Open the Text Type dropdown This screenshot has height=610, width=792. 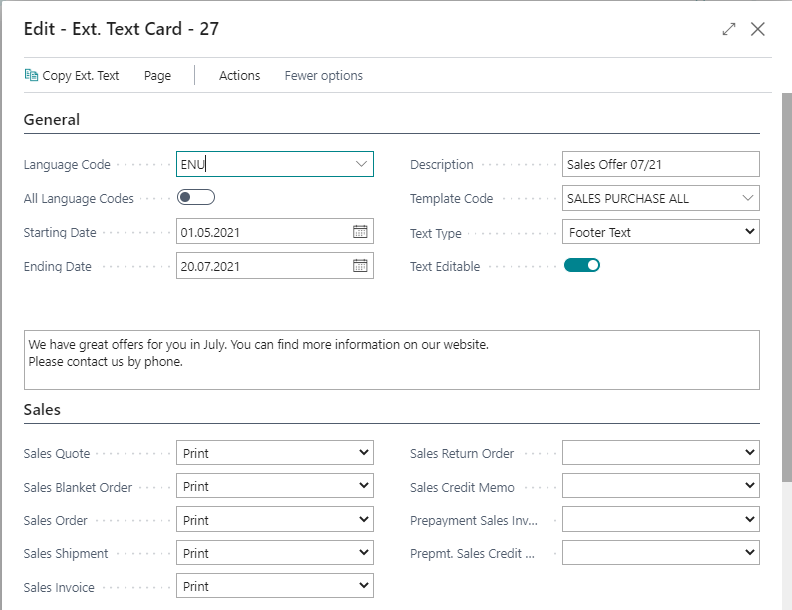661,232
